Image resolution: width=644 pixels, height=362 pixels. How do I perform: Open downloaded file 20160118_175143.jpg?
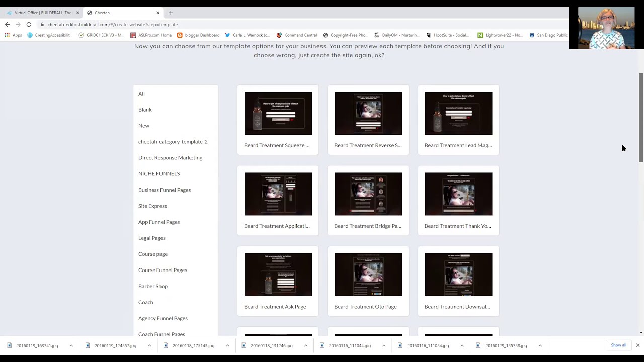coord(190,346)
